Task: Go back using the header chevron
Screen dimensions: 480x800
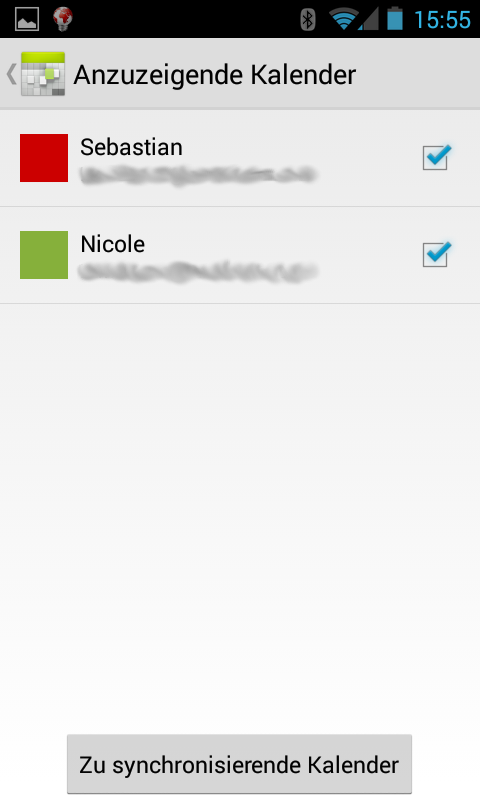Action: [11, 74]
